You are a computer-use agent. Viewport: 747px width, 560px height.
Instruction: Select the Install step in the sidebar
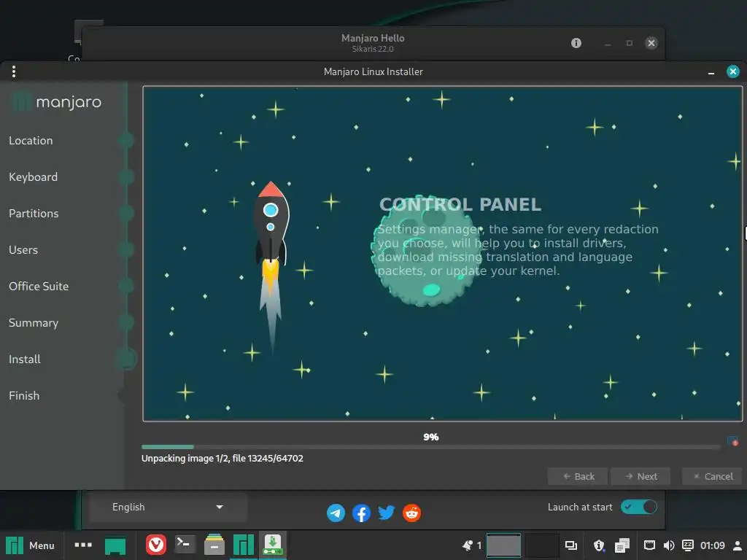click(x=25, y=359)
